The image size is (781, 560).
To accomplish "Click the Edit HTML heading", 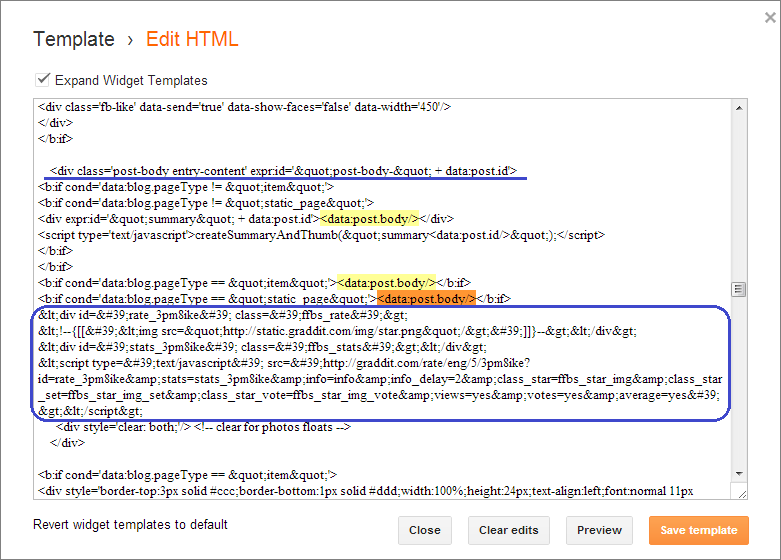I will tap(192, 39).
